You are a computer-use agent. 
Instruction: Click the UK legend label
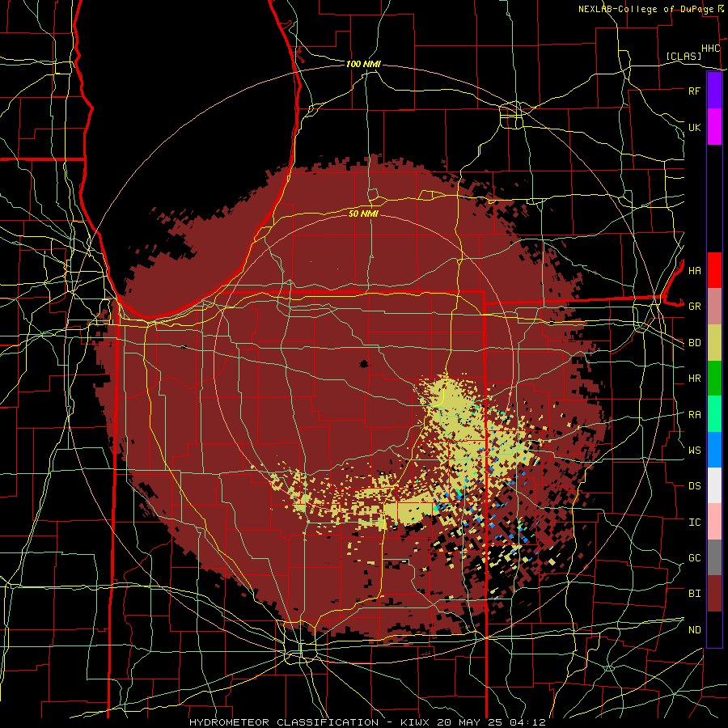[694, 127]
